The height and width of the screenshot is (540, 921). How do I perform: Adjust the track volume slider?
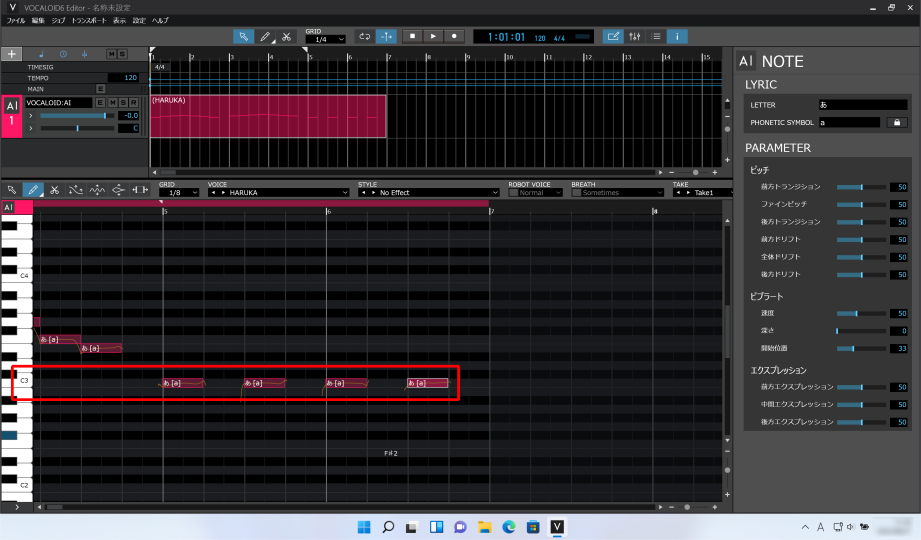[77, 116]
